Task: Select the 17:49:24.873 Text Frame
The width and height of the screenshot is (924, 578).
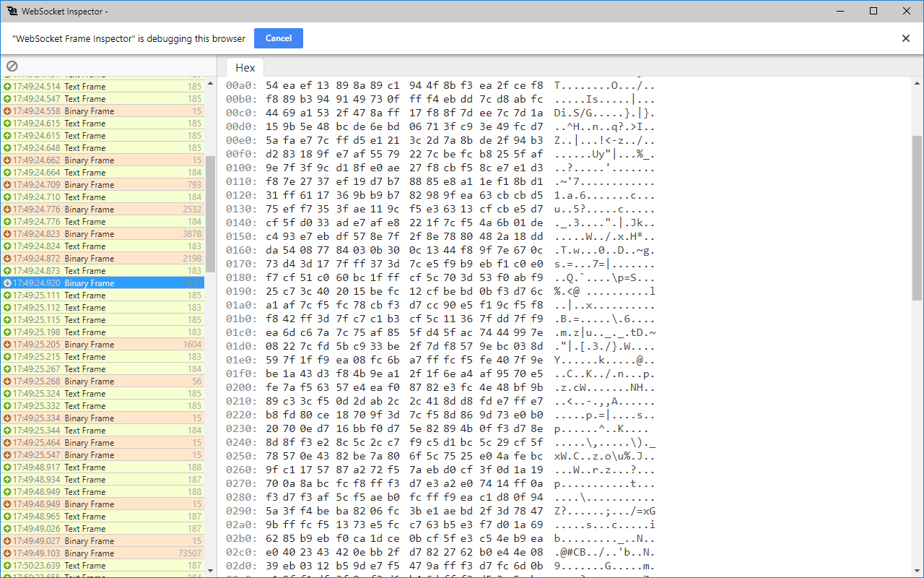Action: click(x=103, y=271)
